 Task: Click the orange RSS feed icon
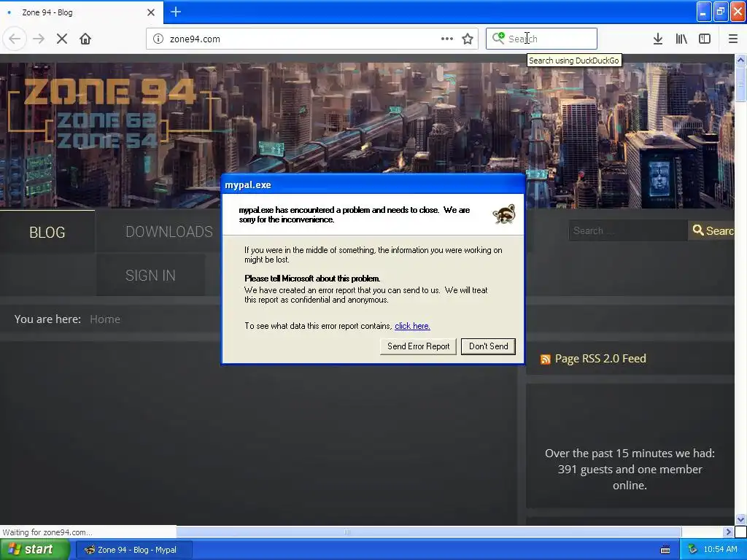(x=546, y=359)
